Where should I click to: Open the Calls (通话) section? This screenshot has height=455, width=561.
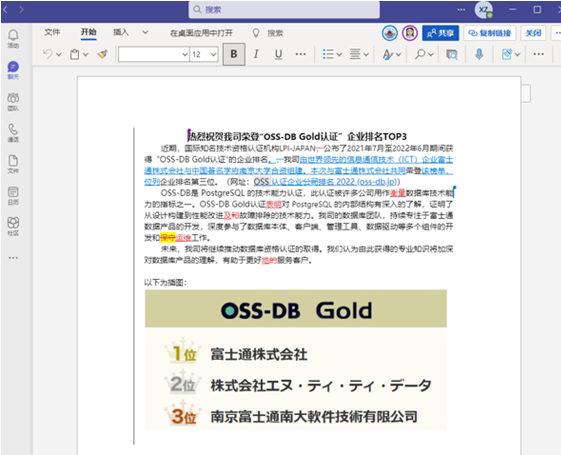tap(13, 133)
